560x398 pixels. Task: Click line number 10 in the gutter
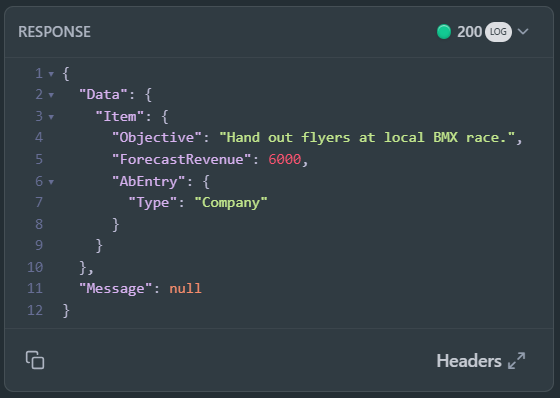click(x=35, y=267)
